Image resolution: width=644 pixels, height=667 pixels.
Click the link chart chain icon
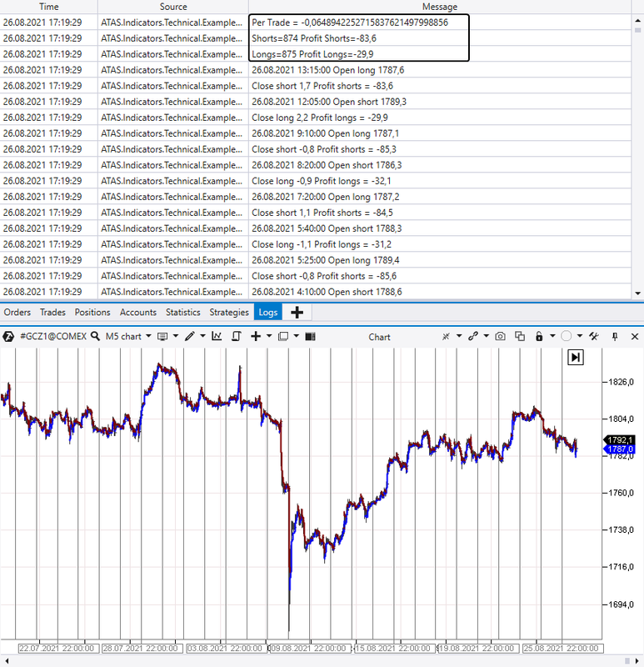pos(472,337)
